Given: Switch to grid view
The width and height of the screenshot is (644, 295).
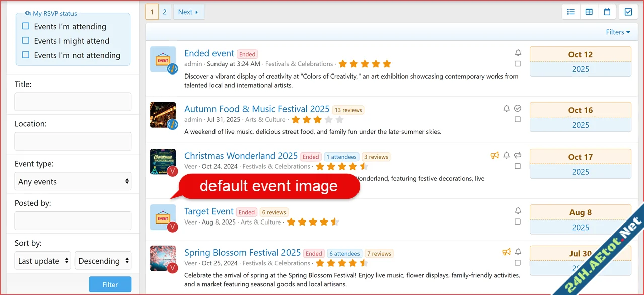Looking at the screenshot, I should [589, 11].
